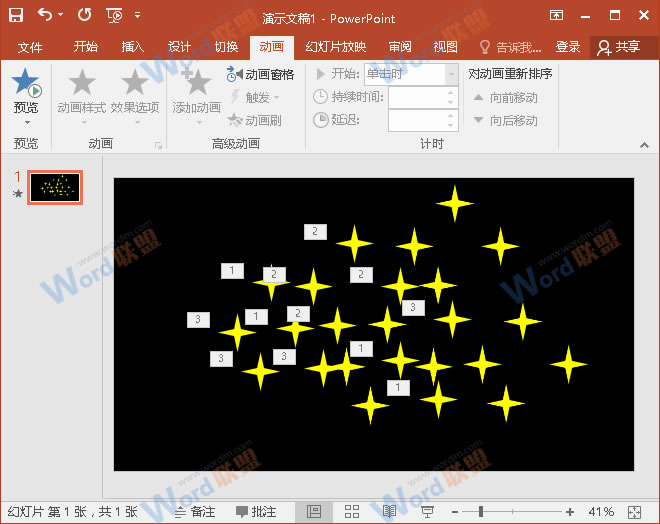Image resolution: width=660 pixels, height=524 pixels.
Task: Open the Customize Quick Access Toolbar dropdown
Action: 137,16
